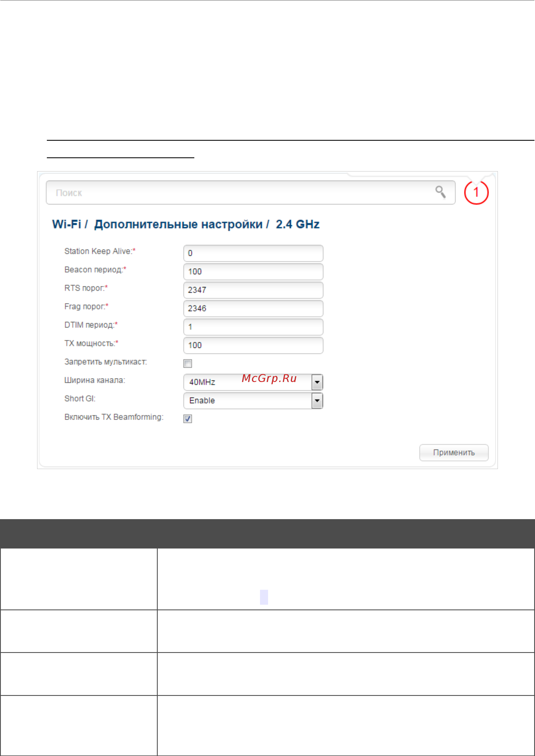Focus the Поиск search field

[x=250, y=193]
